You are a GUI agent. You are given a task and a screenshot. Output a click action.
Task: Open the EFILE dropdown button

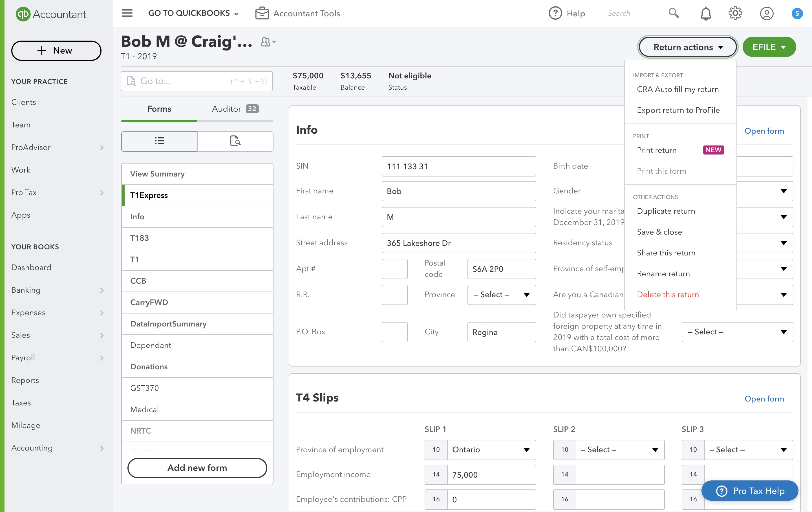769,47
